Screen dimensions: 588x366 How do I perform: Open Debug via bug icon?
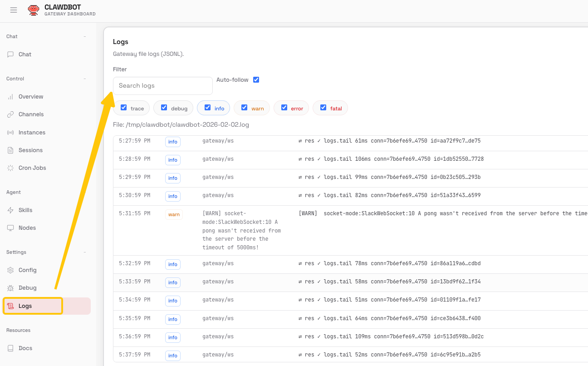10,288
